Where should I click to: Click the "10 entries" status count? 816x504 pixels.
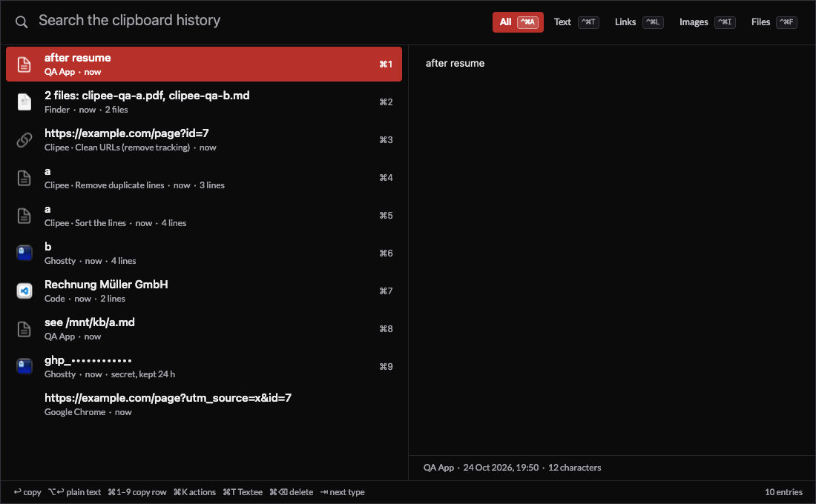pos(783,492)
